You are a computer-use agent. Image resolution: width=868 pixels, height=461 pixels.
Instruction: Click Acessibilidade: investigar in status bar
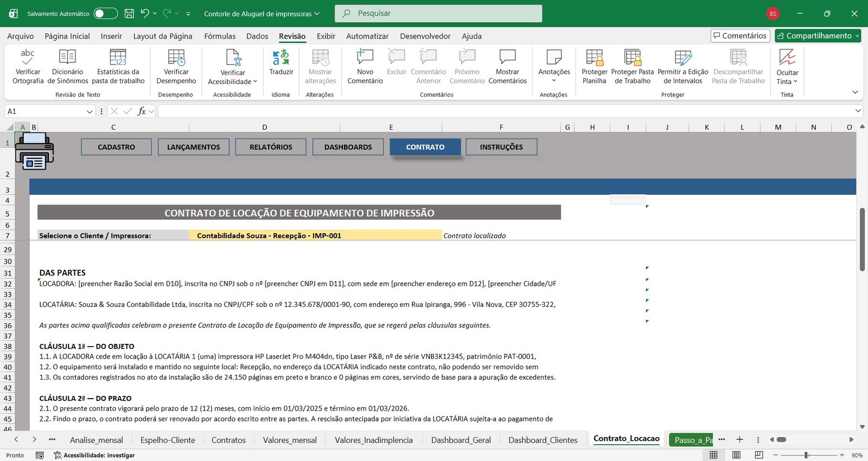point(94,456)
